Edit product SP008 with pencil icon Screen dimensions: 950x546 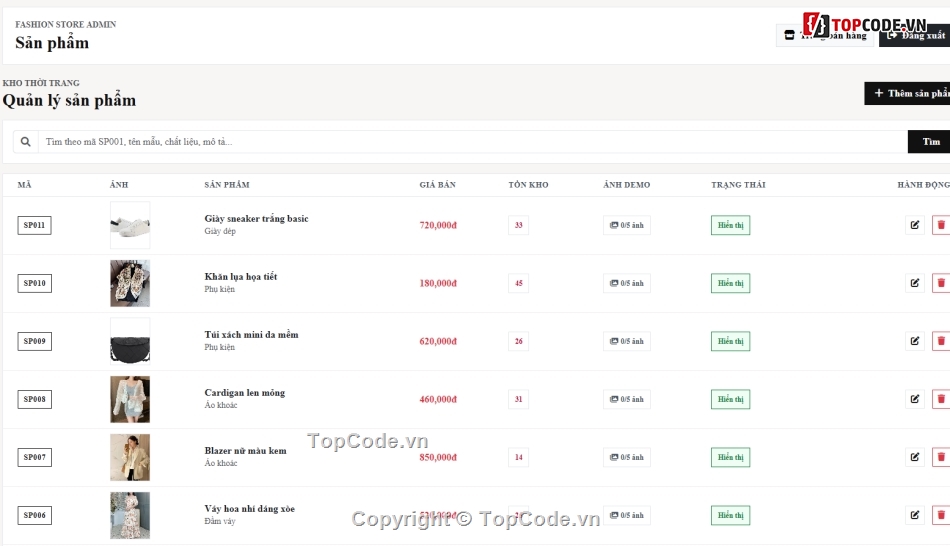(x=915, y=399)
